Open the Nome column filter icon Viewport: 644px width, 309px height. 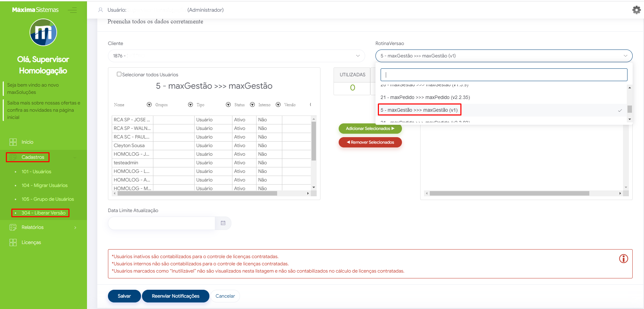pyautogui.click(x=149, y=104)
